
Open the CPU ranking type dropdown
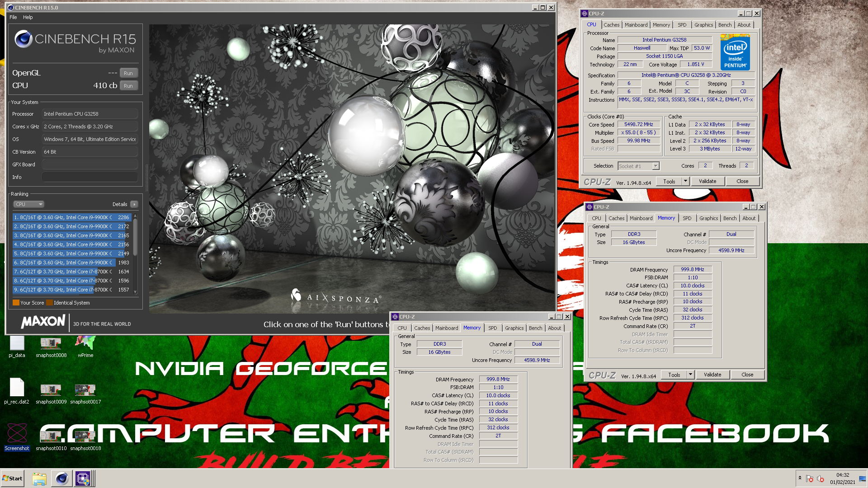(x=28, y=204)
